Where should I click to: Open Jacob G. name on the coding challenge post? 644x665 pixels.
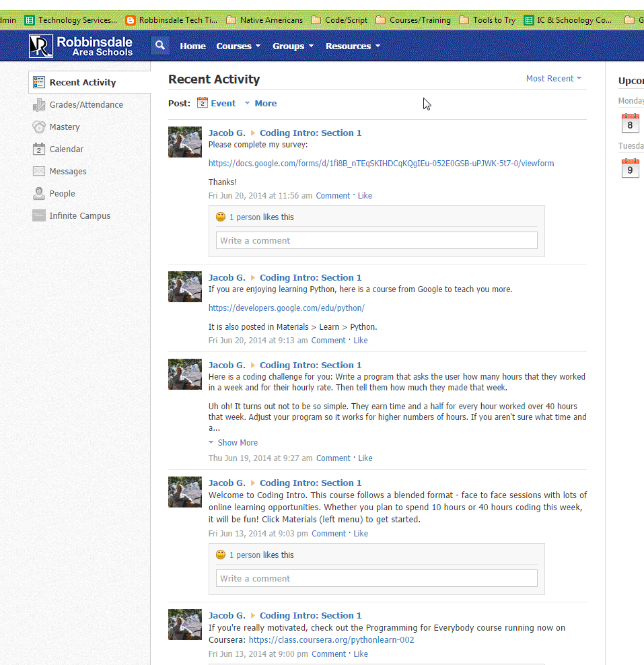click(227, 365)
